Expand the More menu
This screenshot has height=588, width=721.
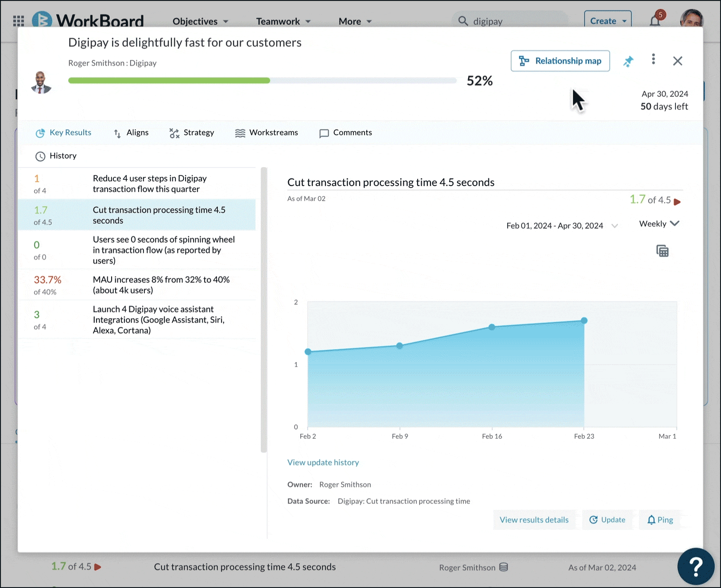pos(355,21)
